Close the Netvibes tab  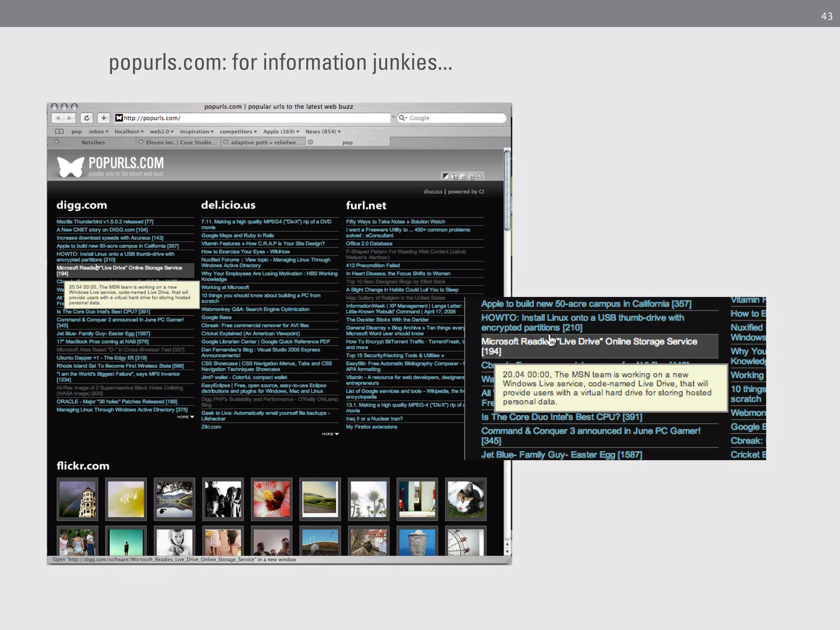coord(57,142)
